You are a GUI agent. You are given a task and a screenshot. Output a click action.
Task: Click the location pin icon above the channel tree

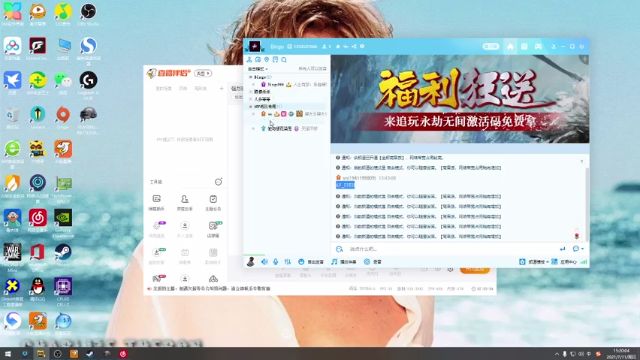267,60
